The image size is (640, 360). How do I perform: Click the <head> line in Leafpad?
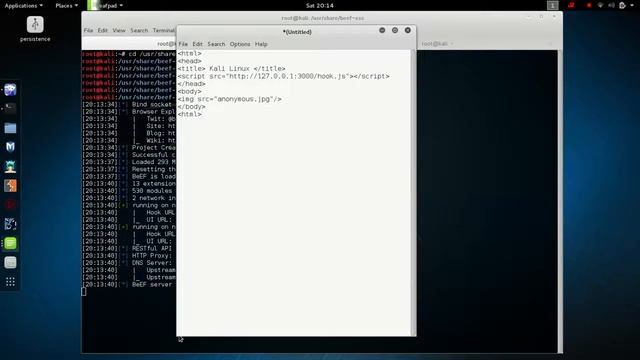(x=189, y=61)
